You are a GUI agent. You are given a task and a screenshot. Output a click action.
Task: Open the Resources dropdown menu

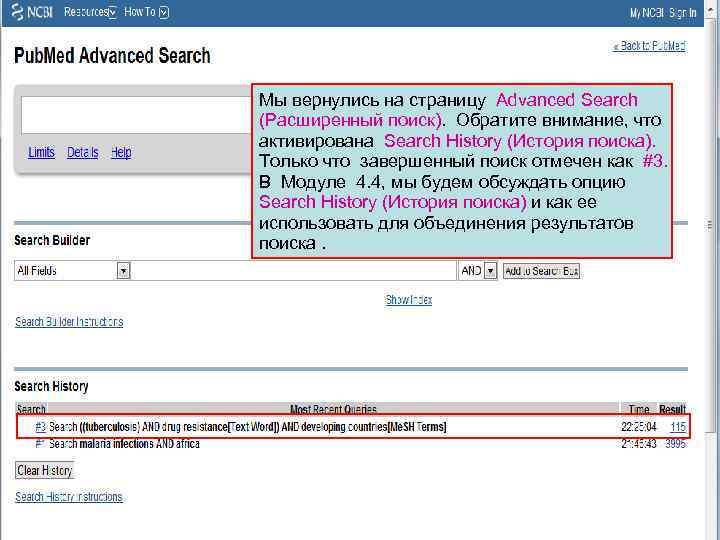(90, 12)
